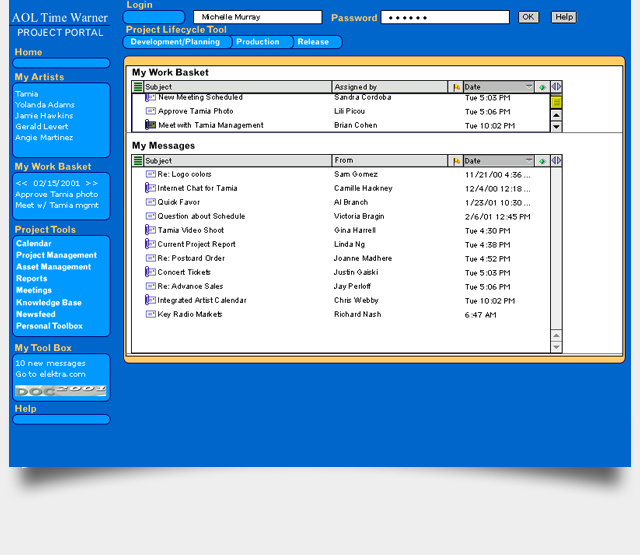This screenshot has height=555, width=640.
Task: Click the yellow scroll thumb in Work Basket
Action: (x=556, y=102)
